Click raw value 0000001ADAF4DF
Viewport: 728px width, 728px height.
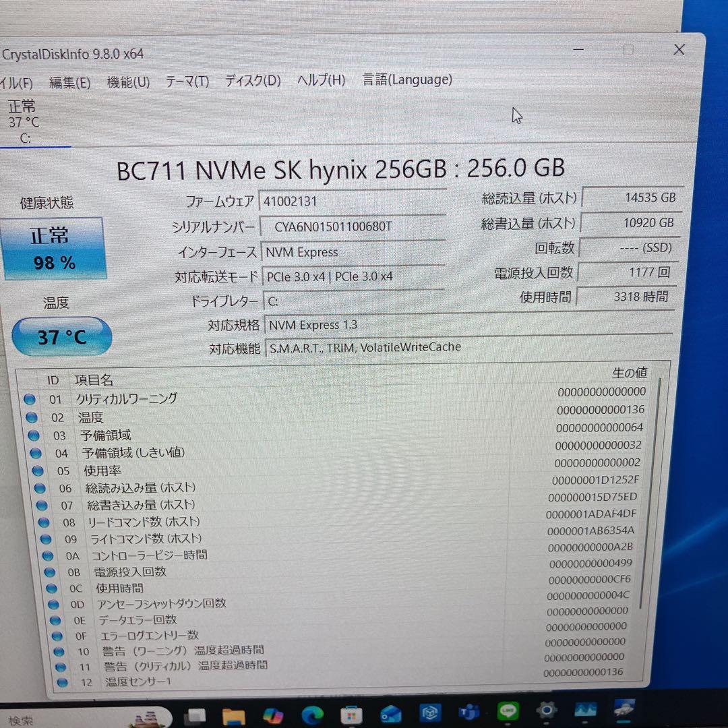(591, 514)
